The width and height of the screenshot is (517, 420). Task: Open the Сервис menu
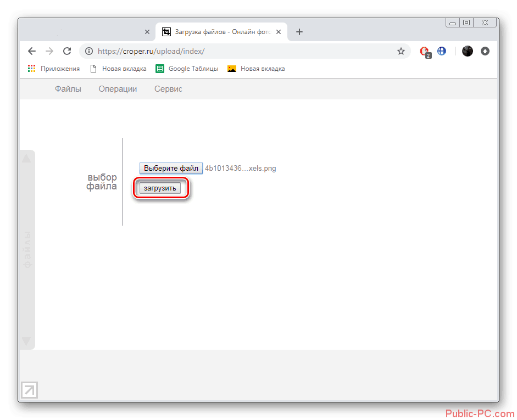point(168,89)
